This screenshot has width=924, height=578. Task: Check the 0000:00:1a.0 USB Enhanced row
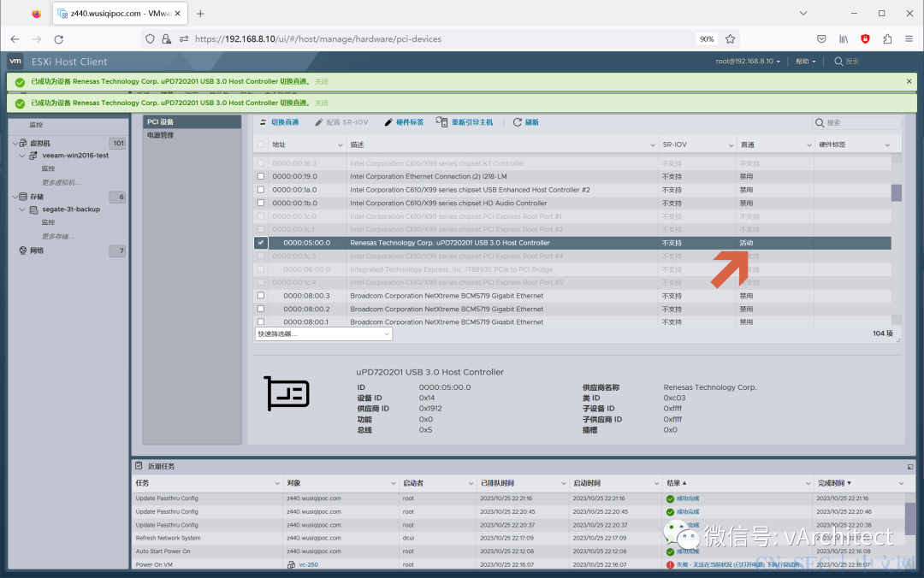point(260,190)
